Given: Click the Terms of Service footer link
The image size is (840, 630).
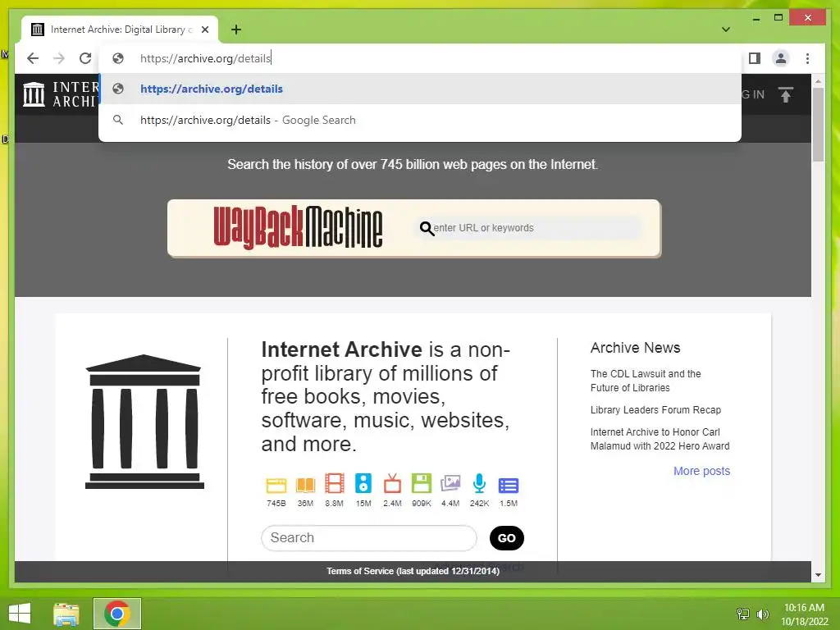Looking at the screenshot, I should point(413,571).
